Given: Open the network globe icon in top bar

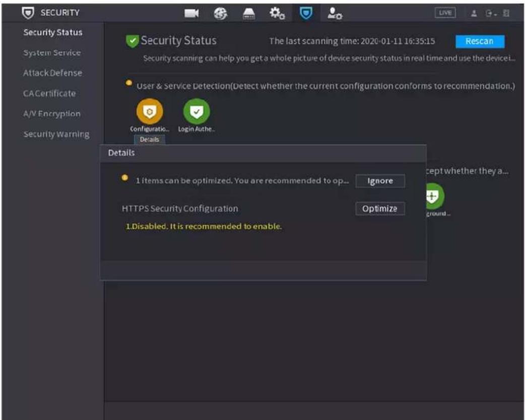Looking at the screenshot, I should (220, 14).
